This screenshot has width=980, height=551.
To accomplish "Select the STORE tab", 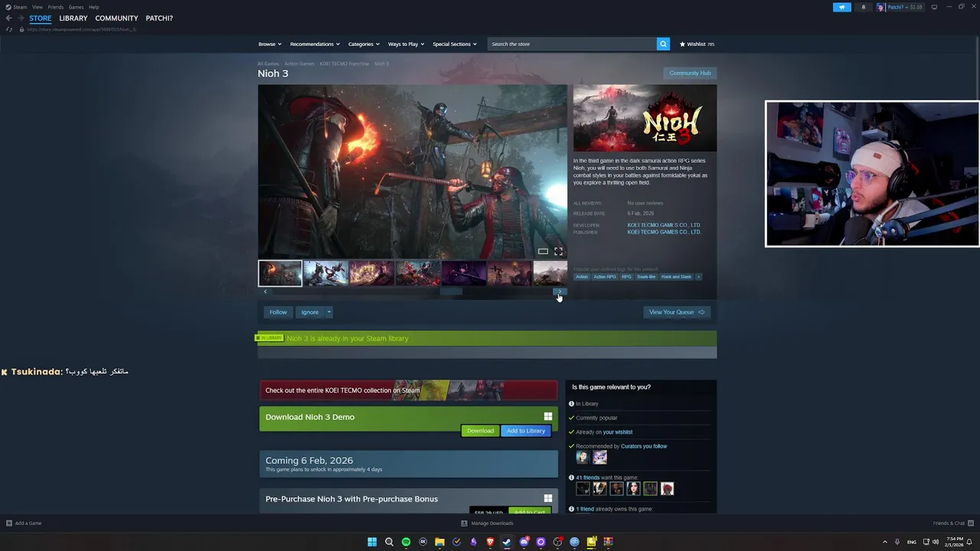I will click(x=41, y=18).
